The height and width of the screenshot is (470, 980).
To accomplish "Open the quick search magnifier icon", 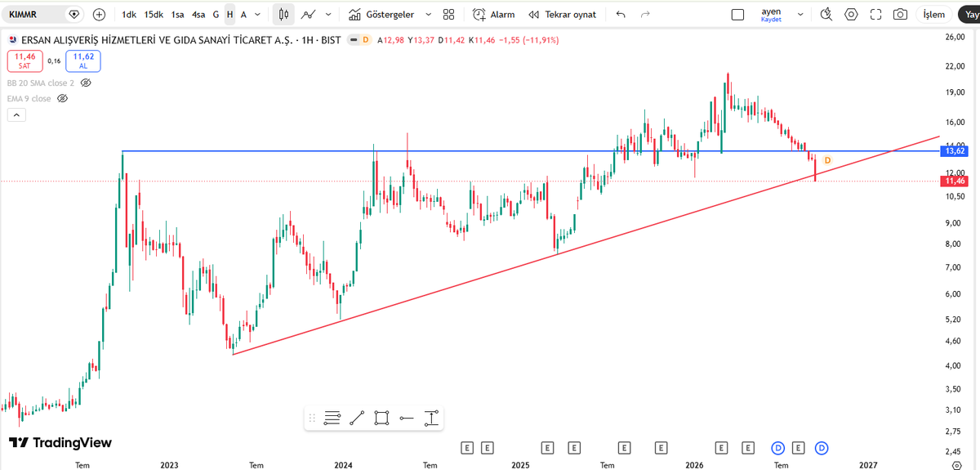I will click(x=826, y=14).
